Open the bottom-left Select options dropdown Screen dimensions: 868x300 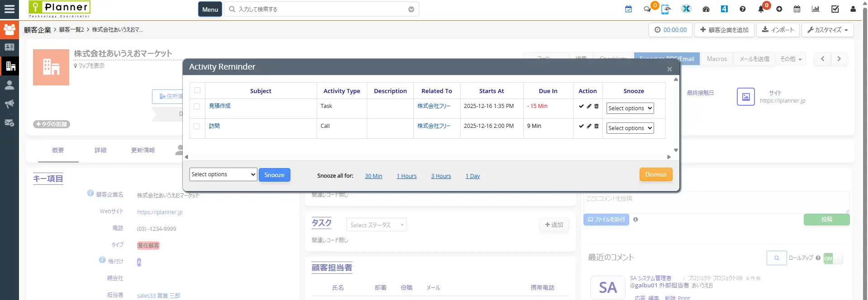pos(223,174)
